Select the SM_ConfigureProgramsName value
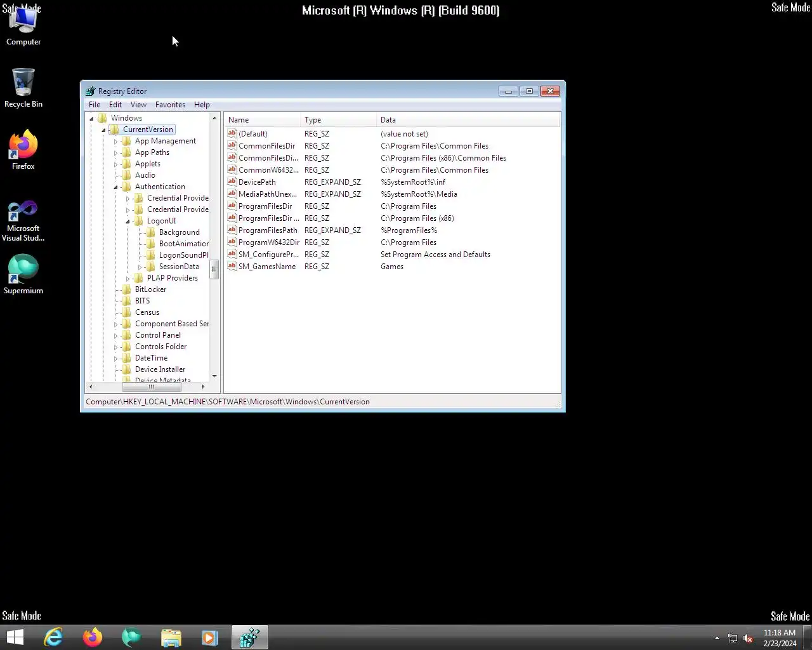The width and height of the screenshot is (812, 650). tap(268, 255)
